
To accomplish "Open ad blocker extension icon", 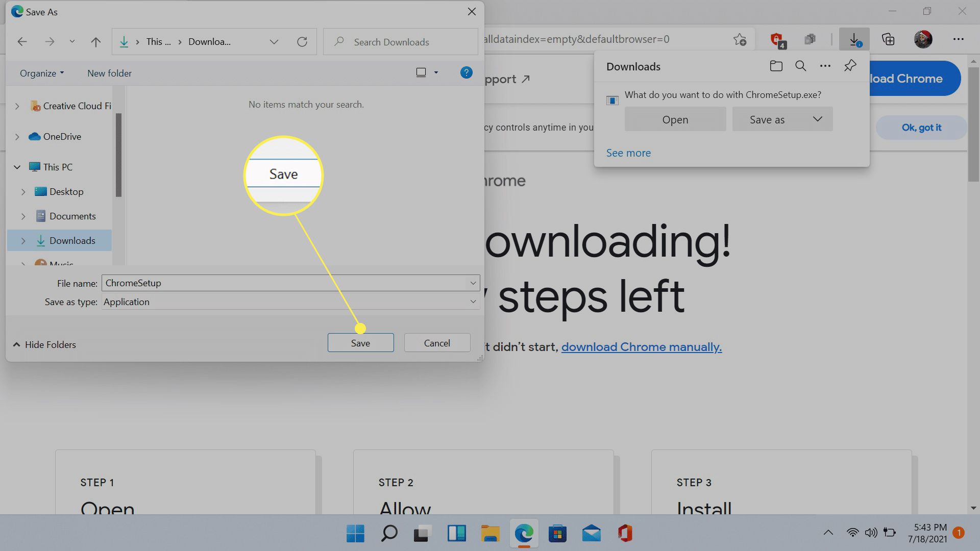I will (x=777, y=40).
